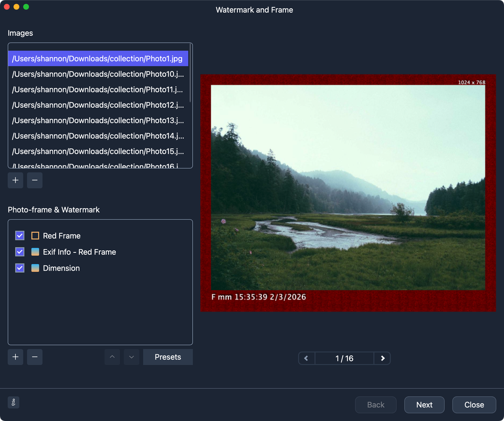This screenshot has height=421, width=504.
Task: Click Next to proceed
Action: [x=424, y=405]
